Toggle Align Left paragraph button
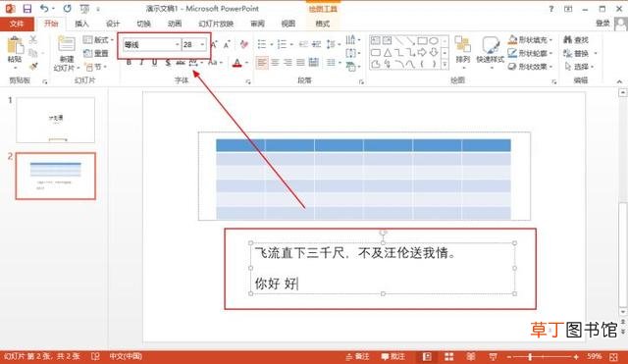Image resolution: width=628 pixels, height=364 pixels. click(262, 63)
